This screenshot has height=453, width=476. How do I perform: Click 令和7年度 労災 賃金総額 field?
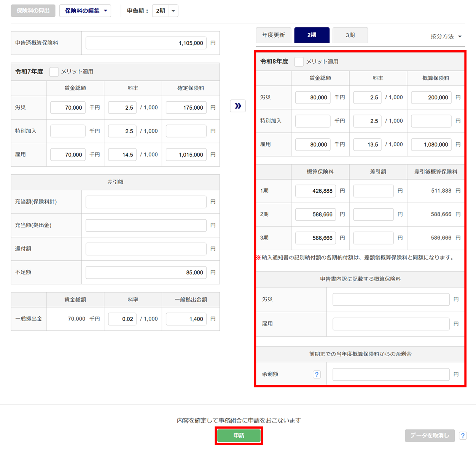click(68, 108)
